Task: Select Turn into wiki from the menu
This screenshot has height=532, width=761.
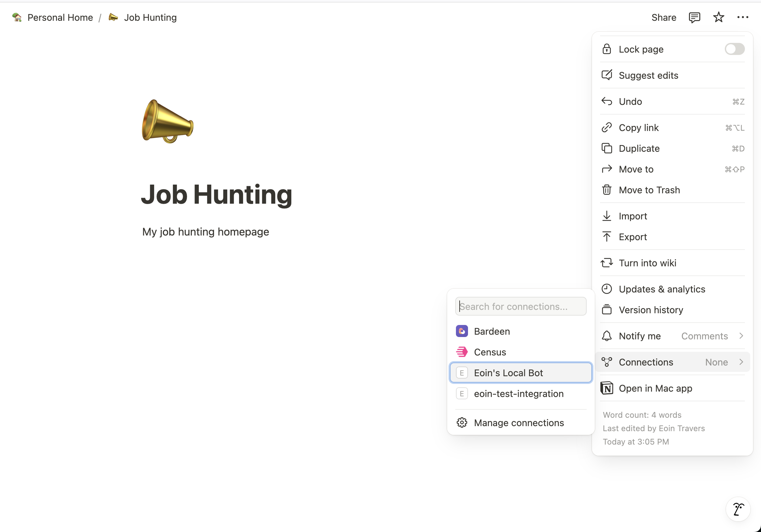Action: 647,263
